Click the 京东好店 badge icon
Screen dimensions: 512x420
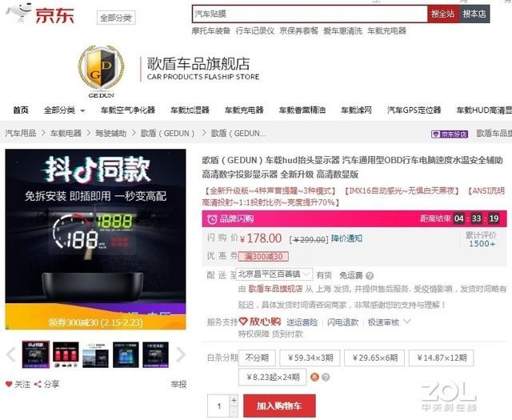pos(450,134)
